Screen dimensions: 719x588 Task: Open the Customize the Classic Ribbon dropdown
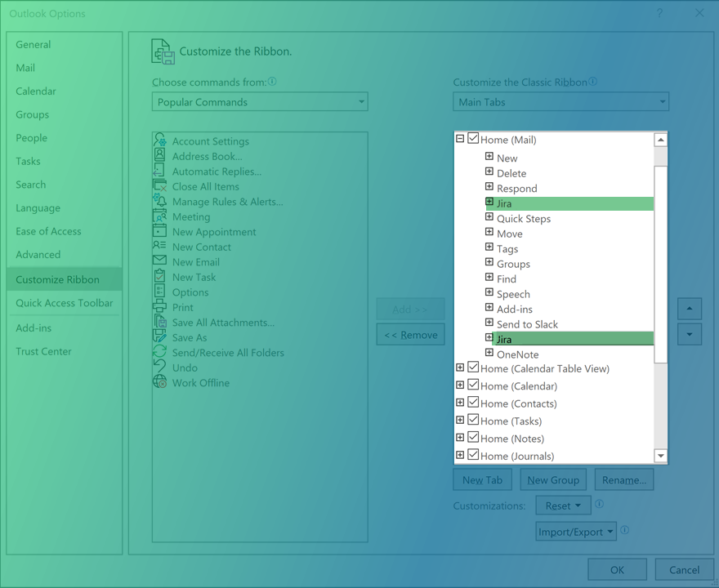[560, 102]
